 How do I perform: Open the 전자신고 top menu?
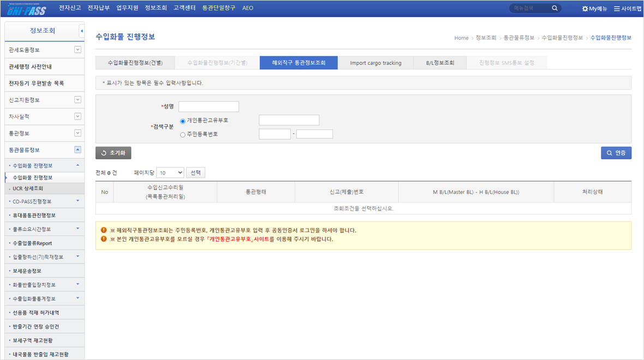pos(70,8)
